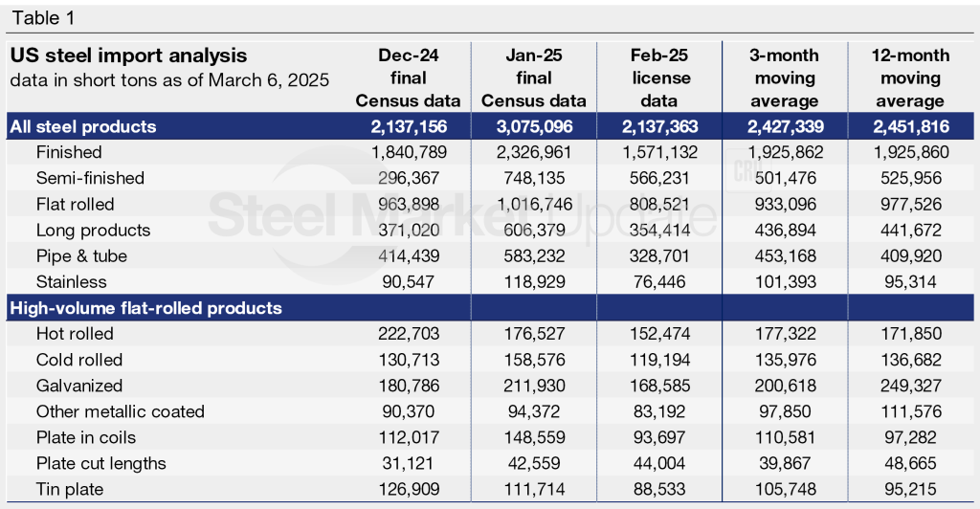Select the 'Semi-finished' row label
The height and width of the screenshot is (509, 980).
click(90, 178)
